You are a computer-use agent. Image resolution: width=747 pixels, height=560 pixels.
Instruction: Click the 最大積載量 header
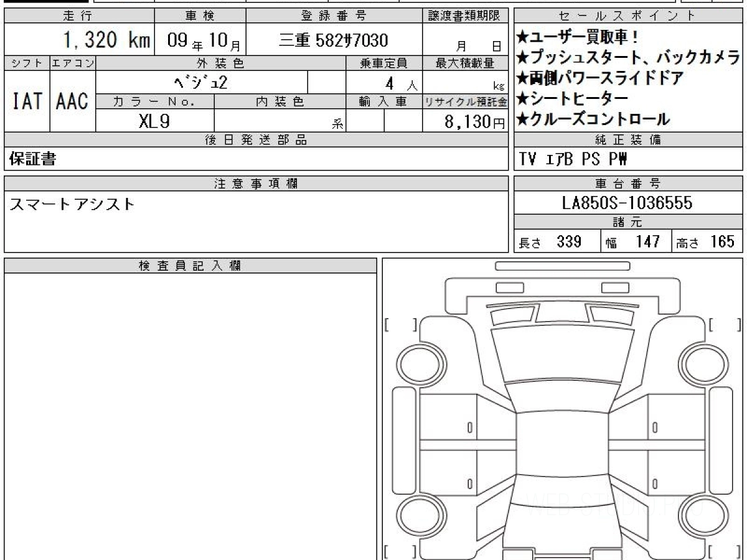click(x=465, y=63)
